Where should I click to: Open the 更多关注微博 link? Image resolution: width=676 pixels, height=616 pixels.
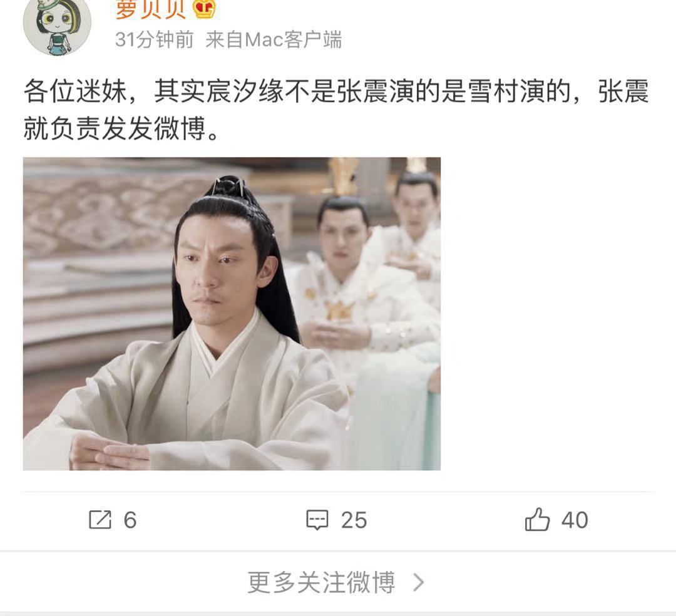(x=321, y=582)
